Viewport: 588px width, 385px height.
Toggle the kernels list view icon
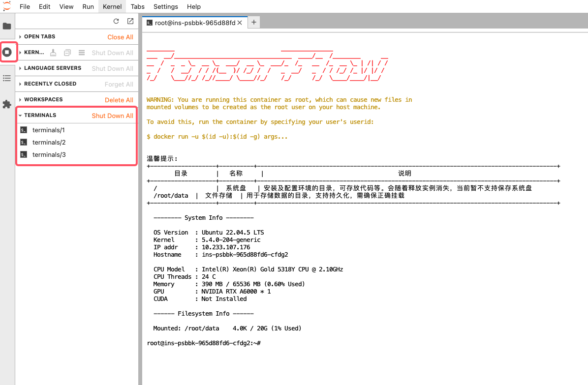pyautogui.click(x=82, y=53)
